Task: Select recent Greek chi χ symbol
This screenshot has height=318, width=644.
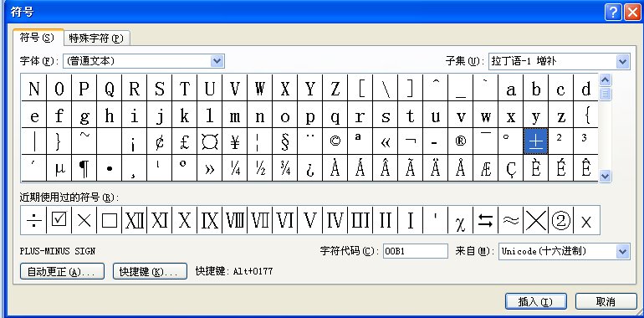Action: tap(460, 220)
